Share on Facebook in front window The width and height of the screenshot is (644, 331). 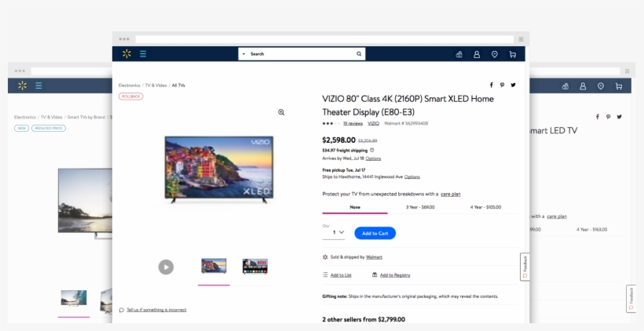pyautogui.click(x=491, y=85)
